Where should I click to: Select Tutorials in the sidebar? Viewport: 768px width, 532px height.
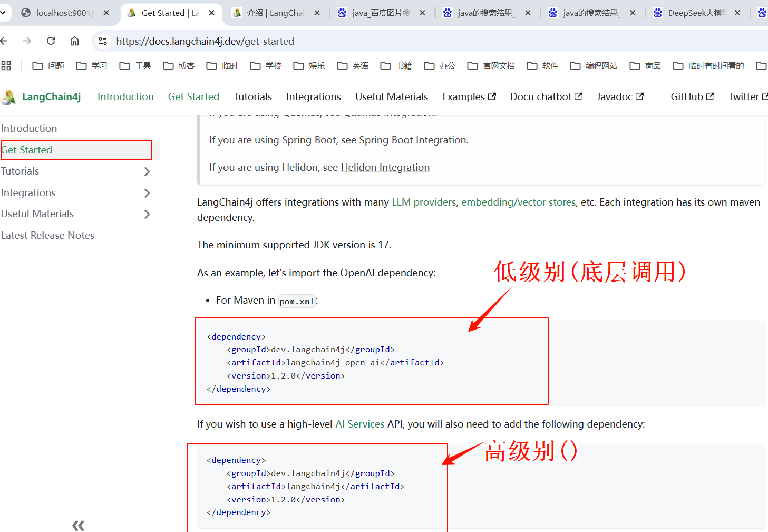click(20, 171)
